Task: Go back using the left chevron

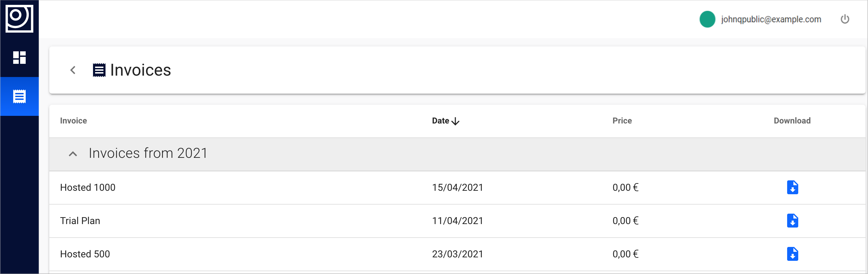Action: [73, 70]
